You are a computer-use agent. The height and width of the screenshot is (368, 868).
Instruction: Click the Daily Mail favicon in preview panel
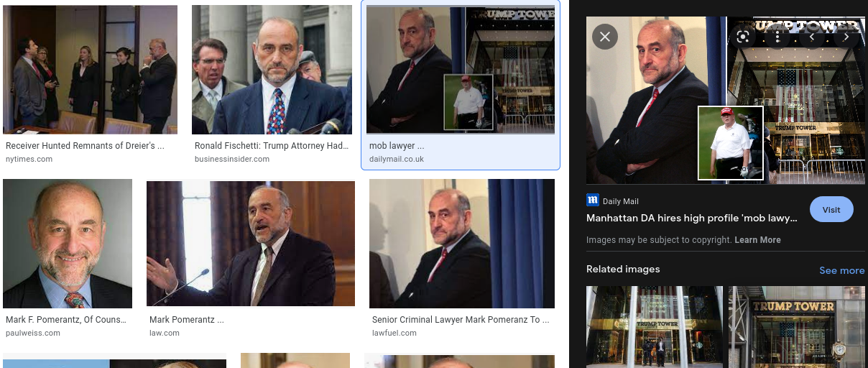coord(593,201)
